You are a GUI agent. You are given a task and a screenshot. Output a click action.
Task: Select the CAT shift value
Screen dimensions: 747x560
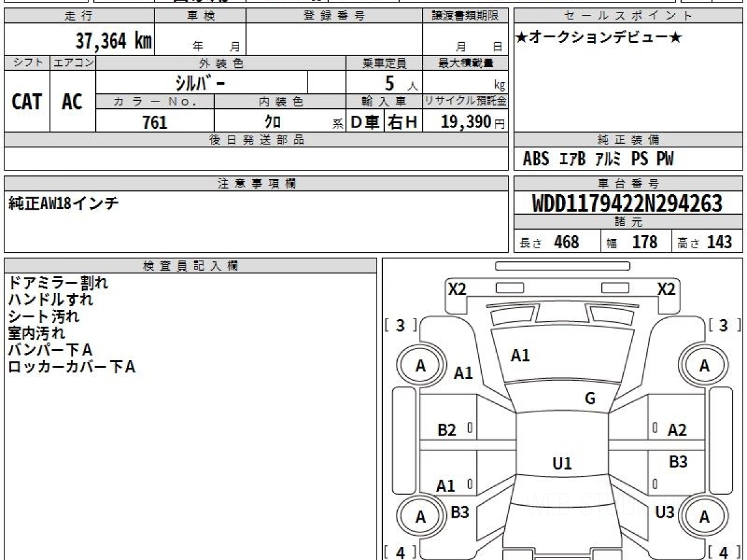pos(27,101)
